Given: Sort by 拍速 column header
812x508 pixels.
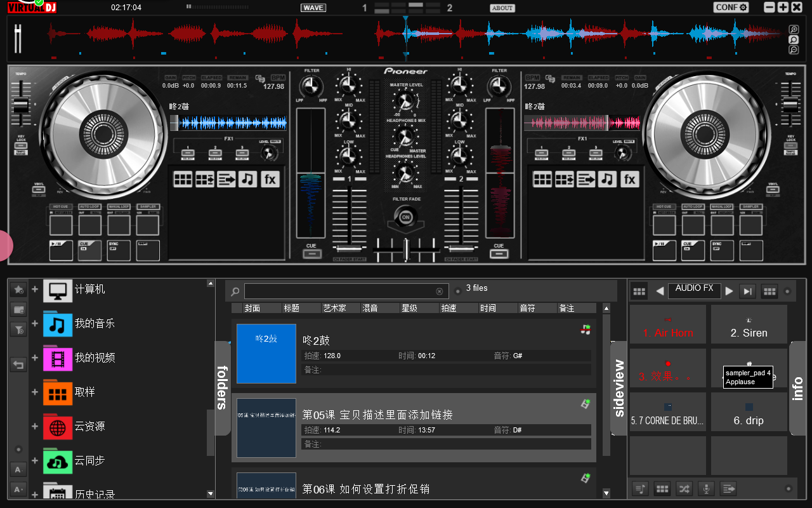Looking at the screenshot, I should click(459, 308).
